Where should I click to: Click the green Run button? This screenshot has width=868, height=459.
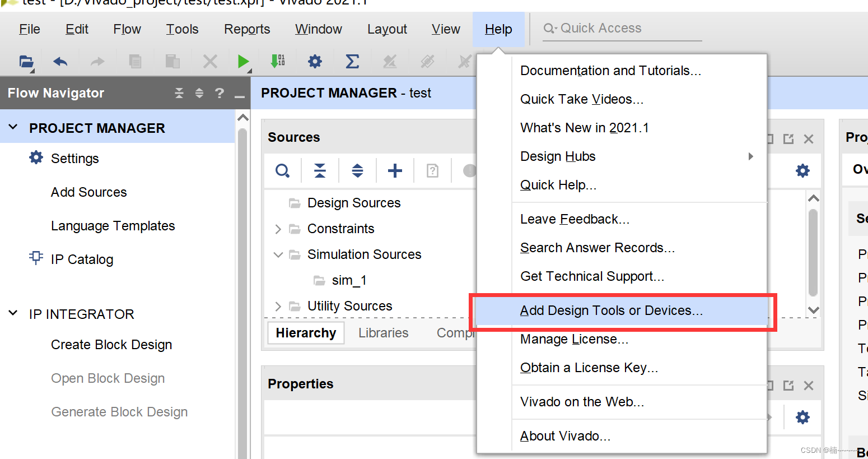243,61
